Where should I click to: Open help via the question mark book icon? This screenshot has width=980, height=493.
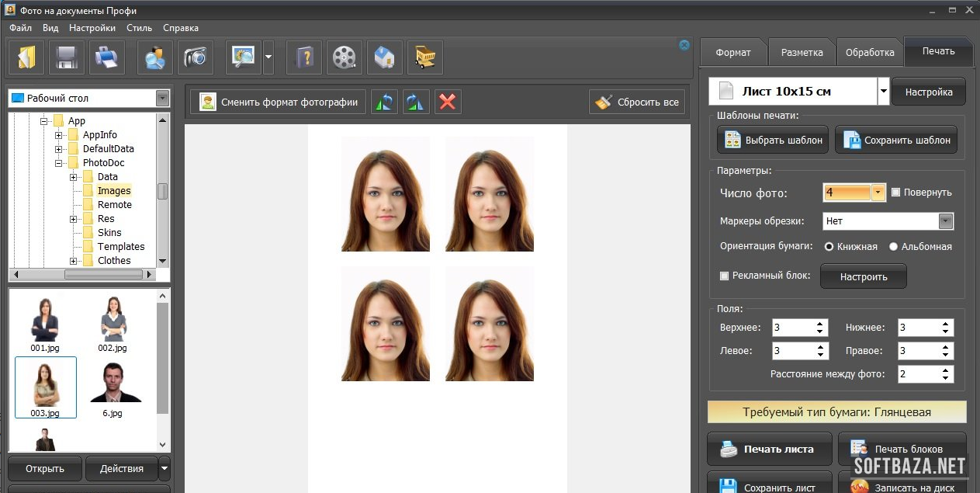pos(303,57)
